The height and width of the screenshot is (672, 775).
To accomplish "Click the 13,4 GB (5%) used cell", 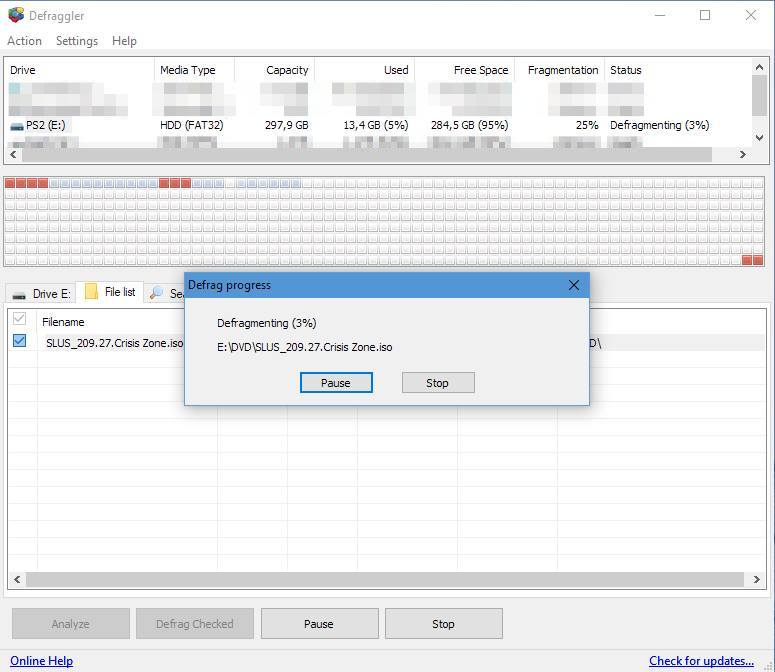I will (376, 126).
